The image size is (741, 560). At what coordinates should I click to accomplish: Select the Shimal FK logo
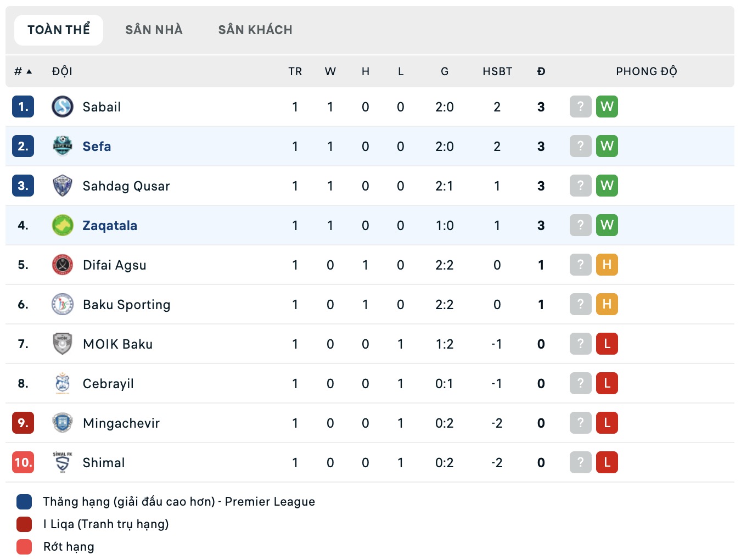[62, 462]
